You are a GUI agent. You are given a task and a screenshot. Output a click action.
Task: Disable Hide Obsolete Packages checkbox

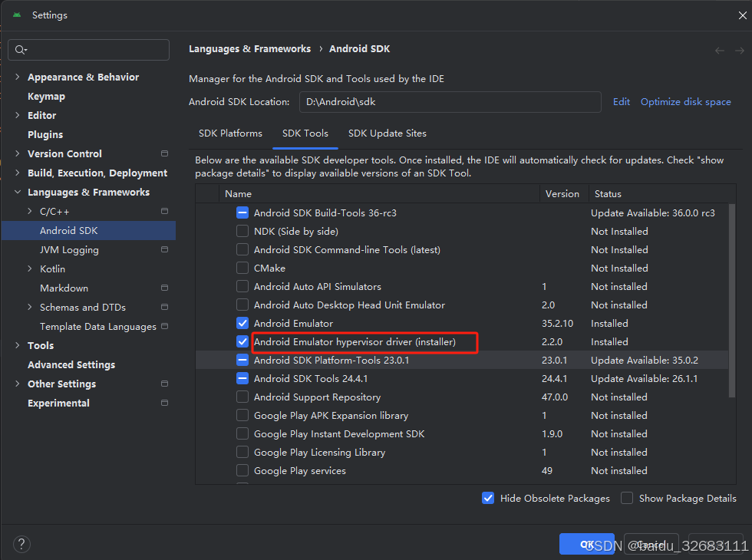[x=488, y=498]
